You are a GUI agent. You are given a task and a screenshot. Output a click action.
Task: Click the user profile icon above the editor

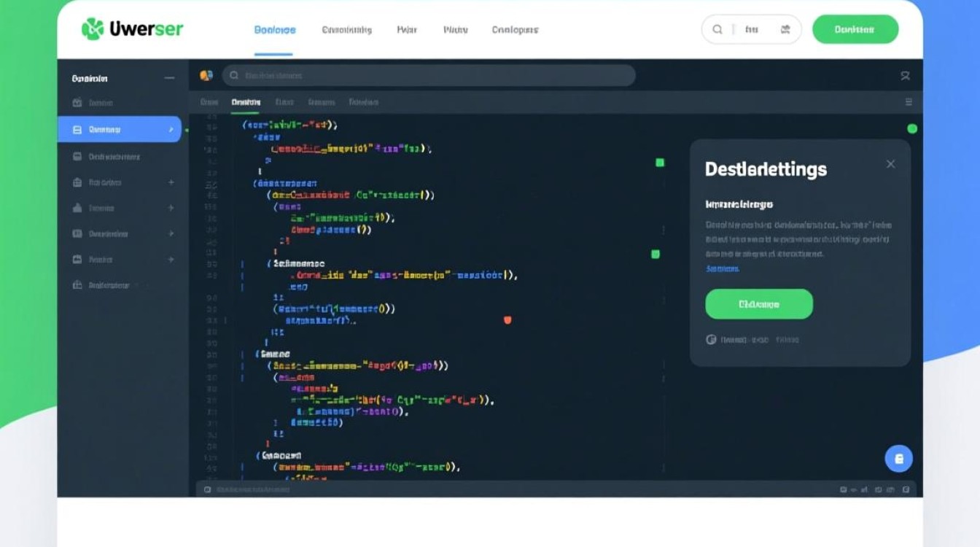pos(905,76)
